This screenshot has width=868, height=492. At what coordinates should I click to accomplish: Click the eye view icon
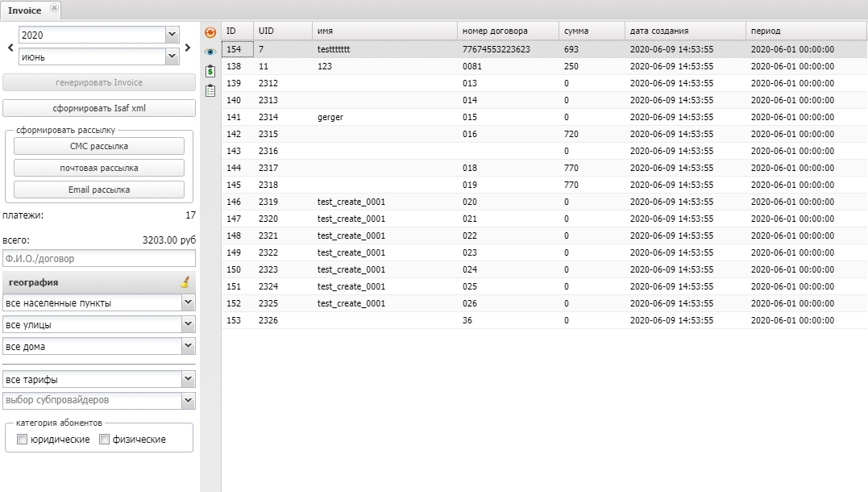click(x=210, y=52)
